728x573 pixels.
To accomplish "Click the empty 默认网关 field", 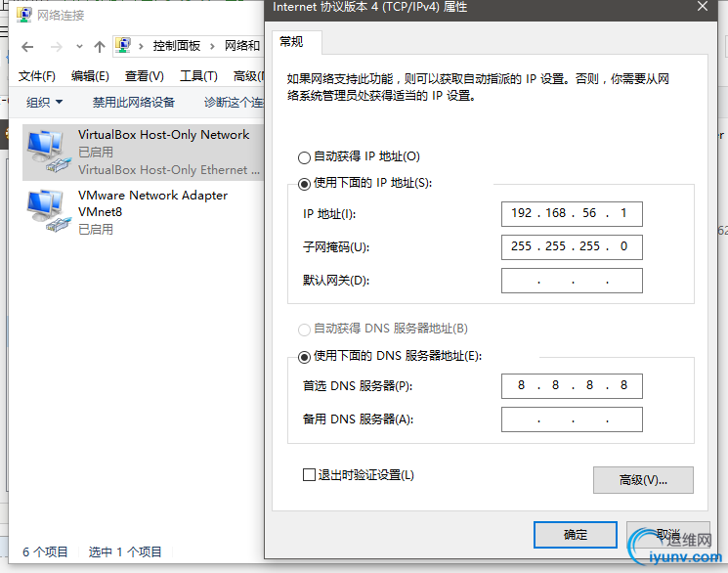I will tap(572, 281).
